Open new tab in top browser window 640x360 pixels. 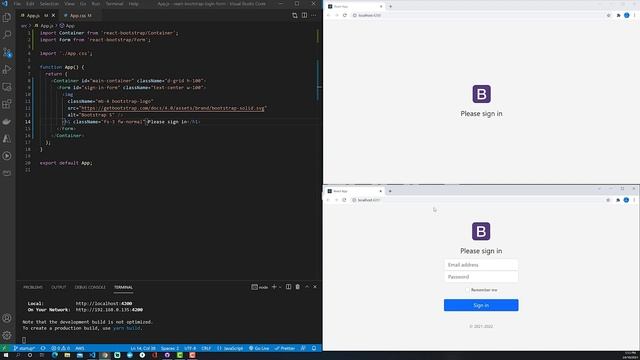[390, 7]
